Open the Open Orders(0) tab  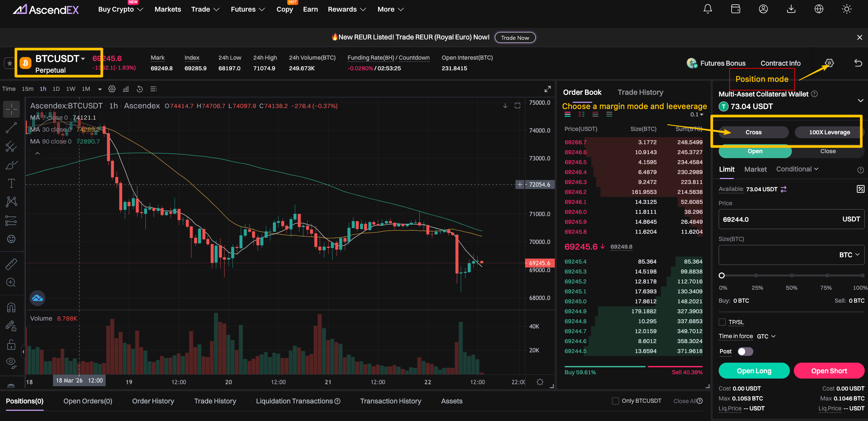[x=88, y=401]
